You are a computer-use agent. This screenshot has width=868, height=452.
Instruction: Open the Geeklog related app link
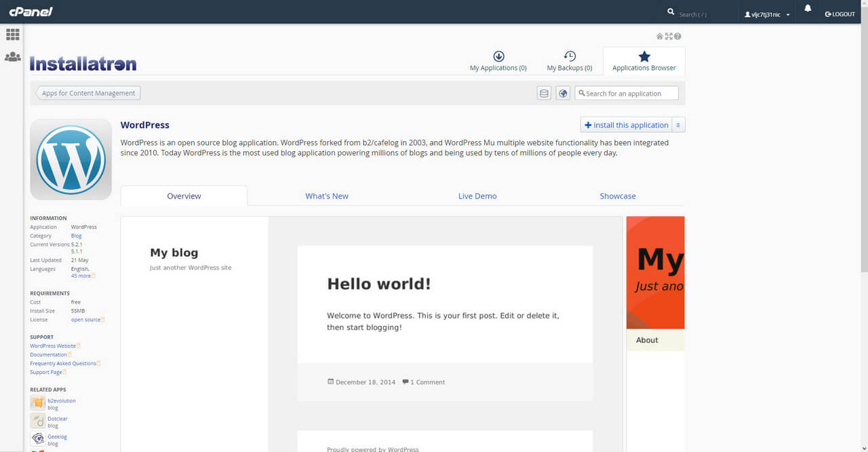click(57, 436)
